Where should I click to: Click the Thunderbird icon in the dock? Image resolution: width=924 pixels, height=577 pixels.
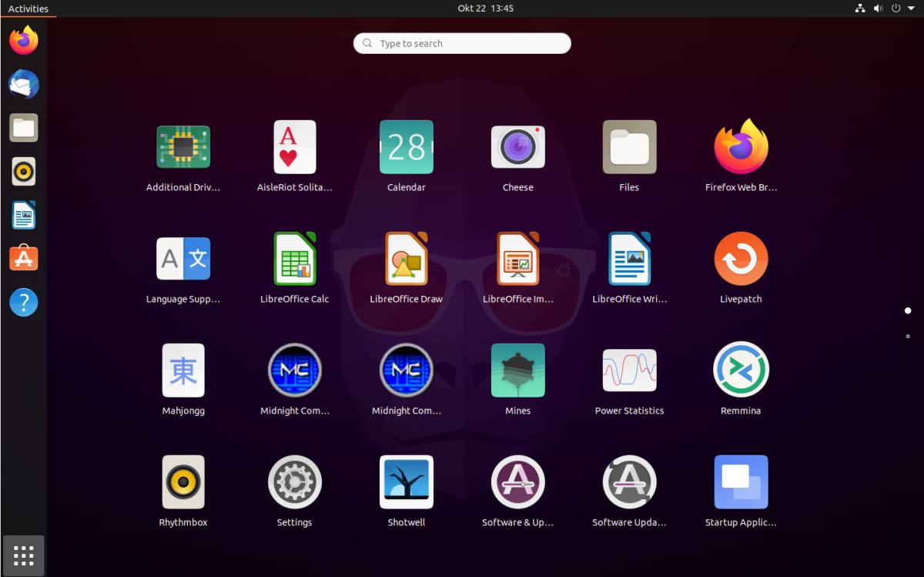23,84
